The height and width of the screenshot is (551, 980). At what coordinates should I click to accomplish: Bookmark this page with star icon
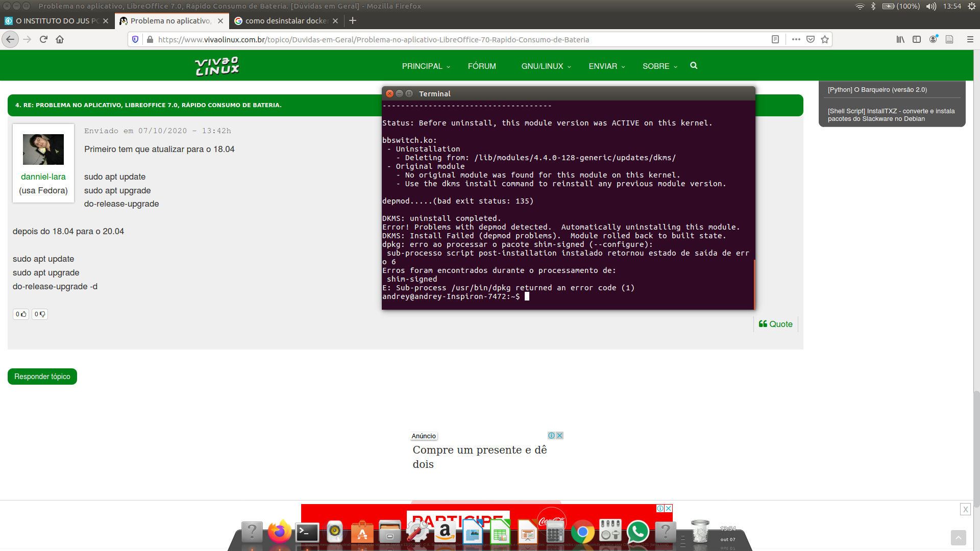point(825,39)
